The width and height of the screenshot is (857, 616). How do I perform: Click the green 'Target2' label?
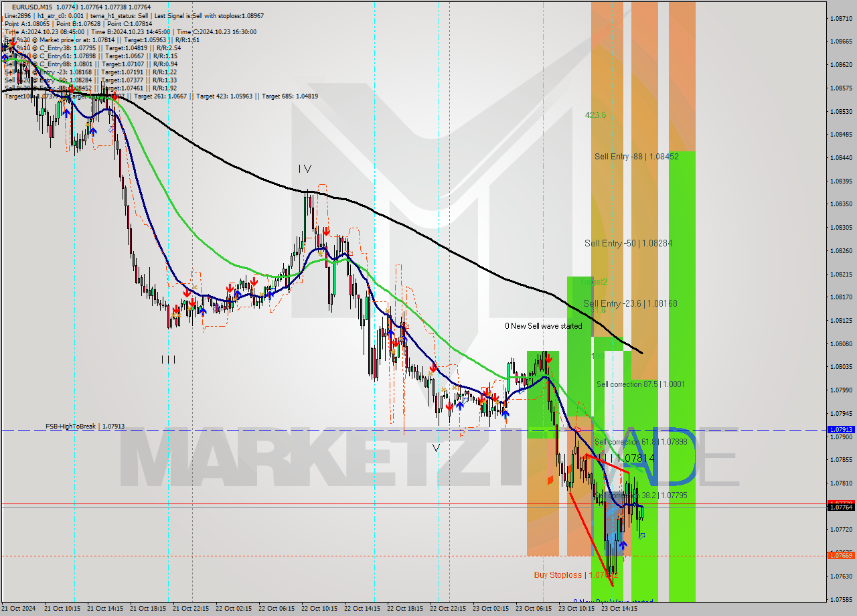594,282
